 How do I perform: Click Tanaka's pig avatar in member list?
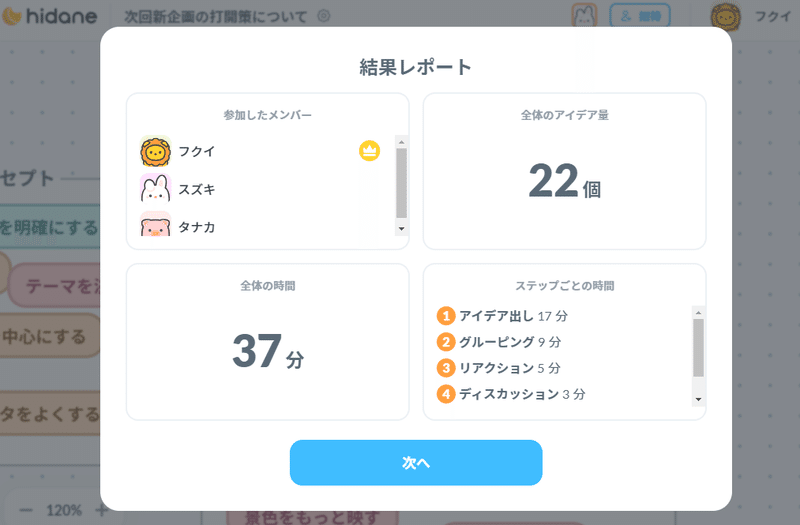(x=155, y=226)
